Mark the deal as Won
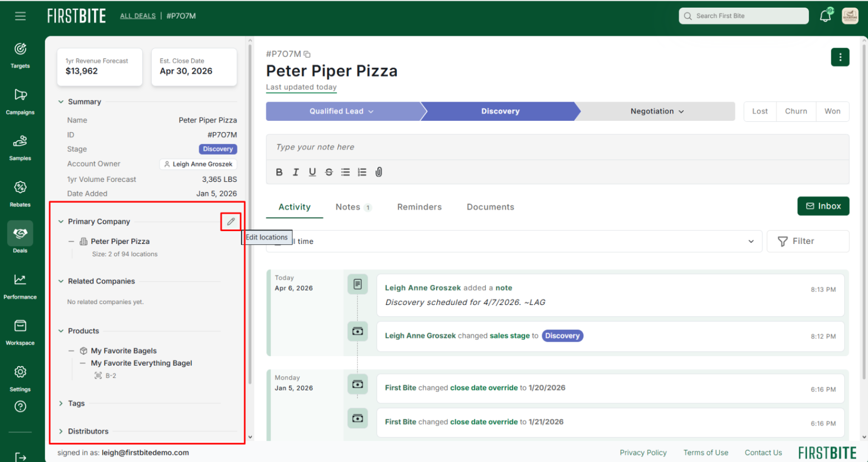The image size is (868, 462). click(833, 111)
